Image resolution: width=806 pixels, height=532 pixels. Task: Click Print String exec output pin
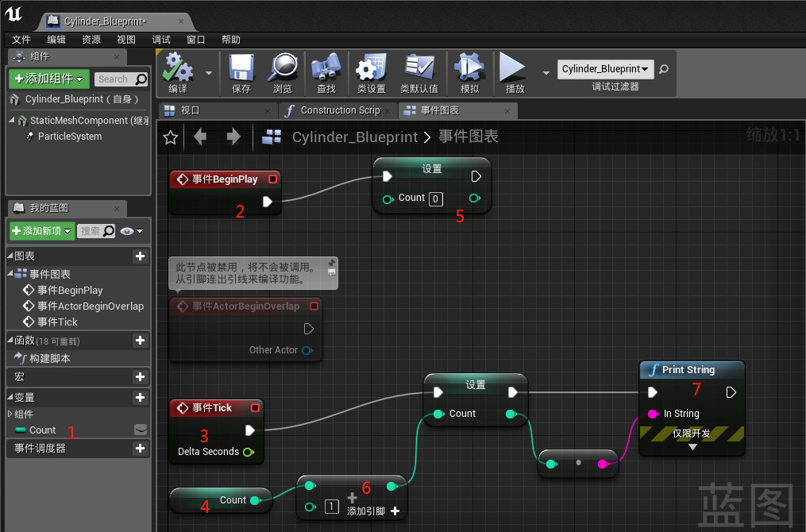pos(731,393)
